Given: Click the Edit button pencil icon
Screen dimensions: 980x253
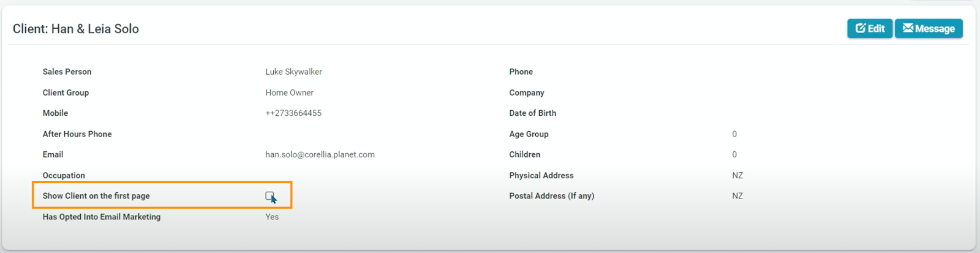Looking at the screenshot, I should [861, 28].
